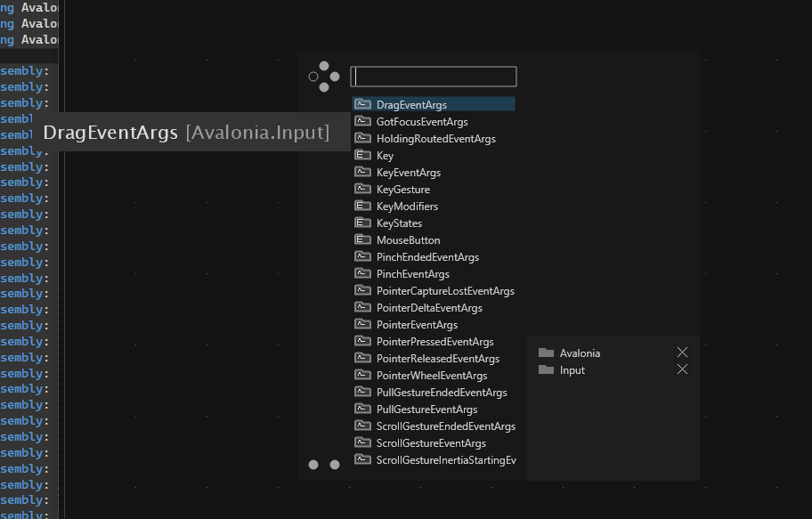Click the Avalonia folder icon

546,353
